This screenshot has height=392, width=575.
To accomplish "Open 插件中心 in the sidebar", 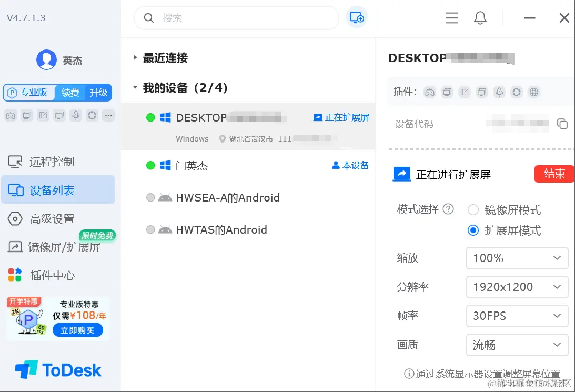I will [58, 275].
